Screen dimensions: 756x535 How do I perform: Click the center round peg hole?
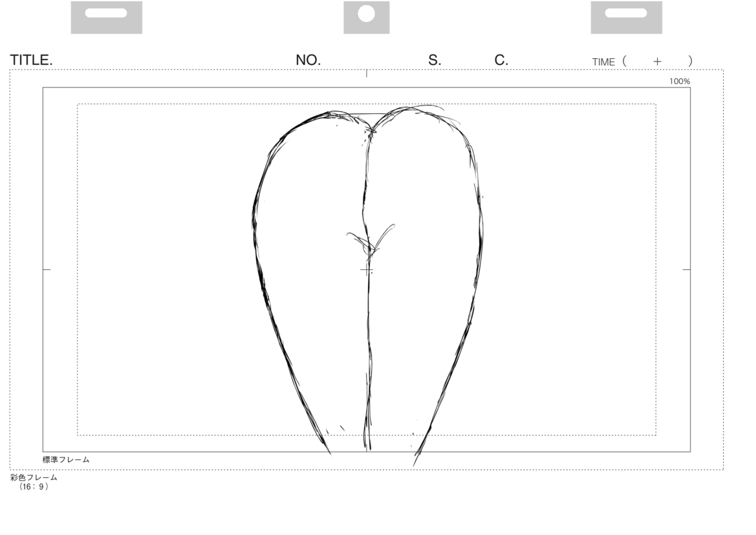(x=366, y=13)
